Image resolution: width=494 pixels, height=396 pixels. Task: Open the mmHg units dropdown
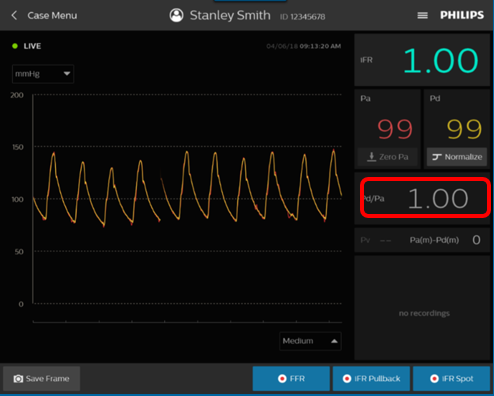tap(43, 74)
